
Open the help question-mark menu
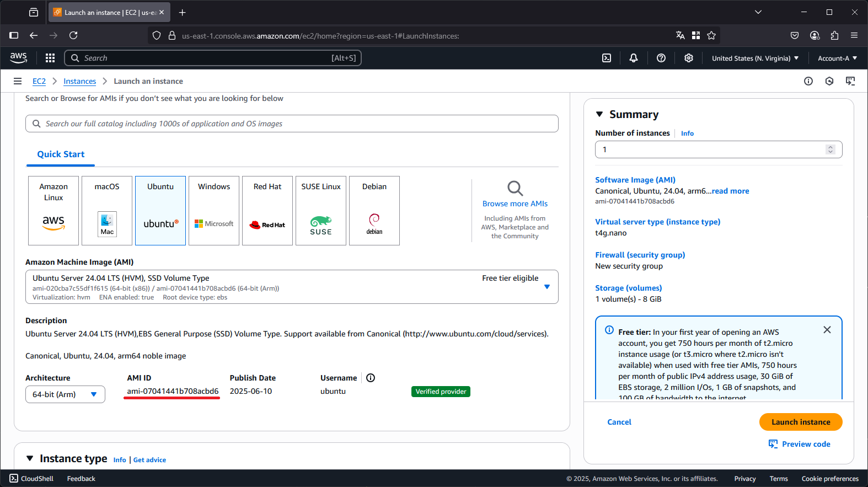click(x=661, y=58)
